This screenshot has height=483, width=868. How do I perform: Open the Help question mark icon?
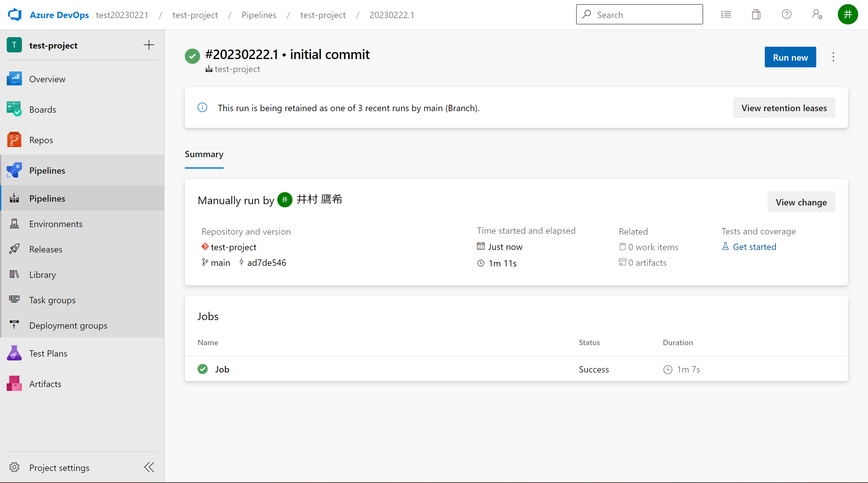pos(786,15)
